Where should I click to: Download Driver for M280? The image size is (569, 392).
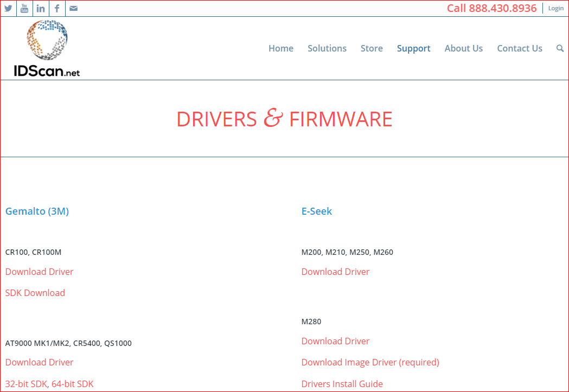335,341
